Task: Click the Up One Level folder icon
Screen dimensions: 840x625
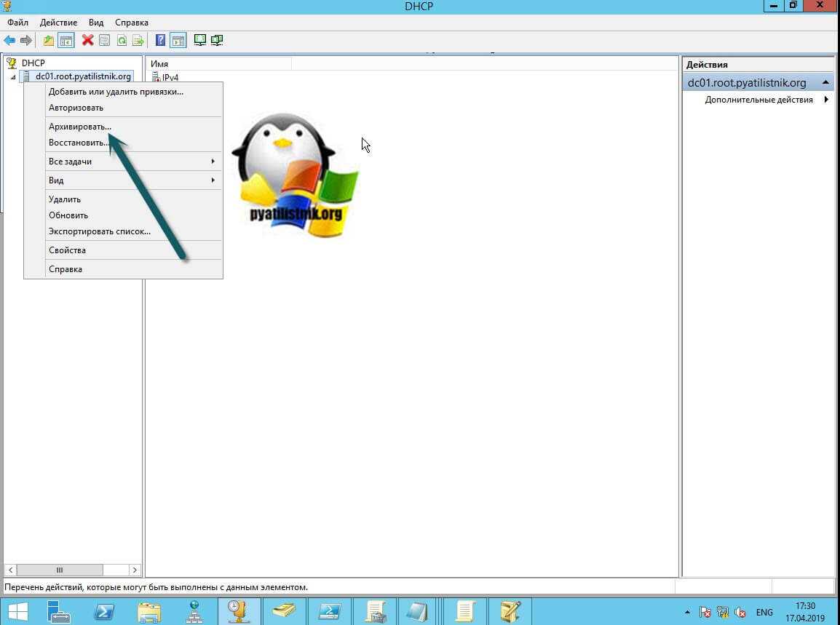Action: click(x=49, y=40)
